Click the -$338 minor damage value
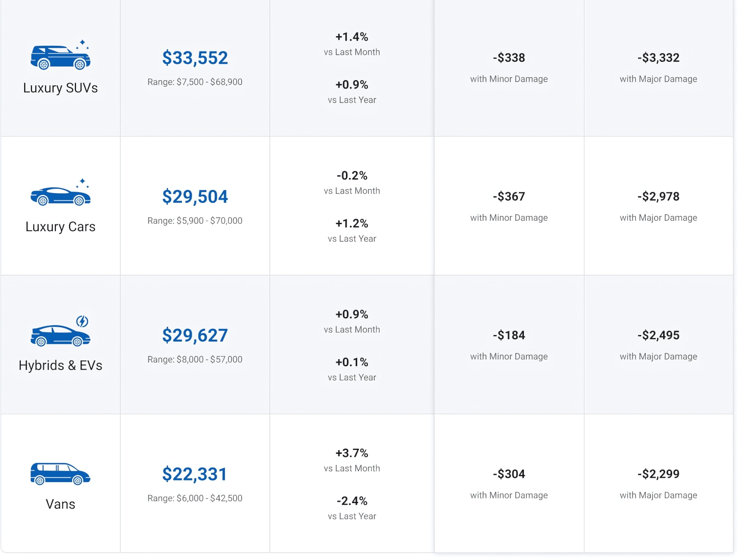The image size is (746, 560). click(x=509, y=58)
